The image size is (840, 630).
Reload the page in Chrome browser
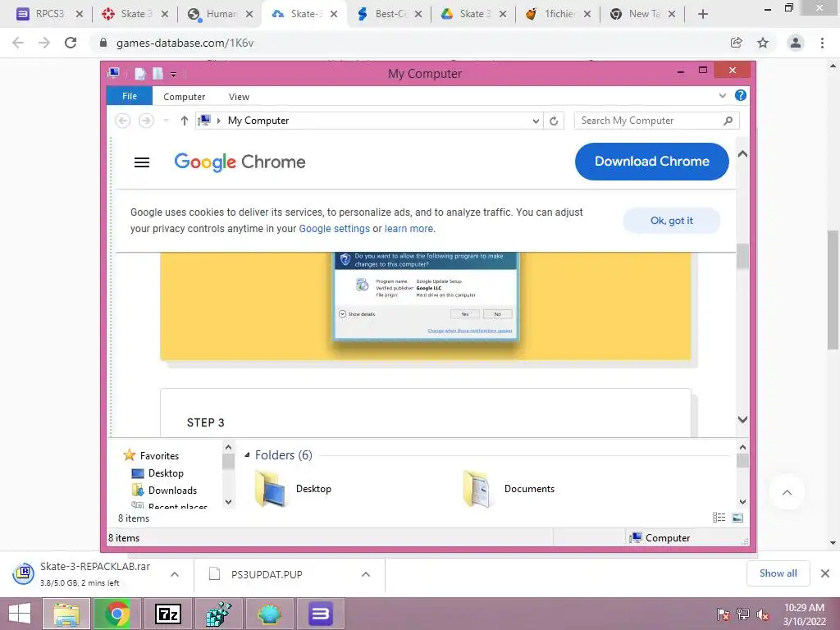[71, 43]
